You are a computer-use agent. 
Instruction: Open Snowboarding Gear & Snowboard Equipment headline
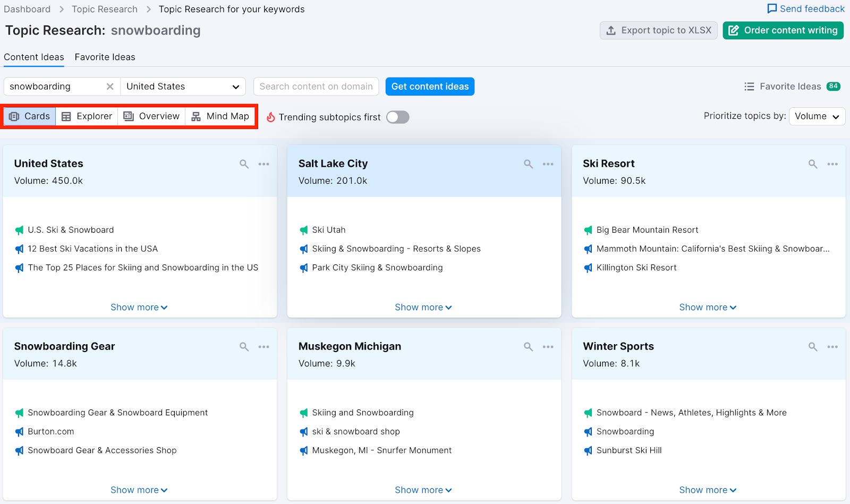click(118, 413)
